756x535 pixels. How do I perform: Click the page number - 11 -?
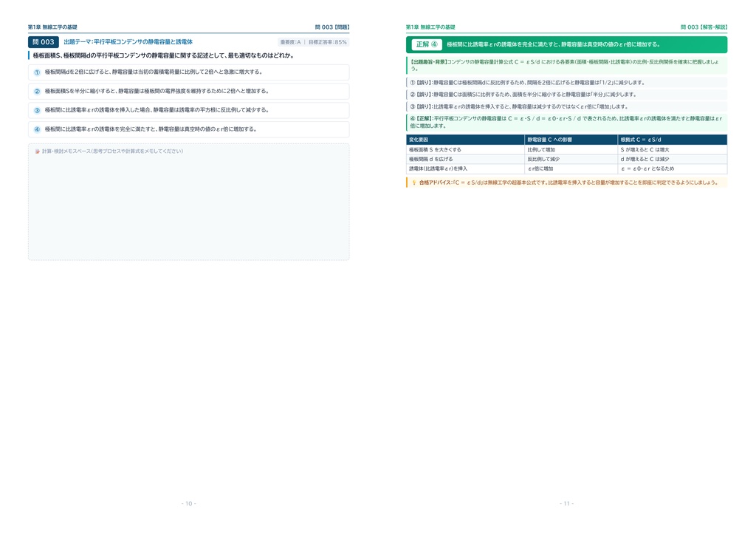point(566,504)
